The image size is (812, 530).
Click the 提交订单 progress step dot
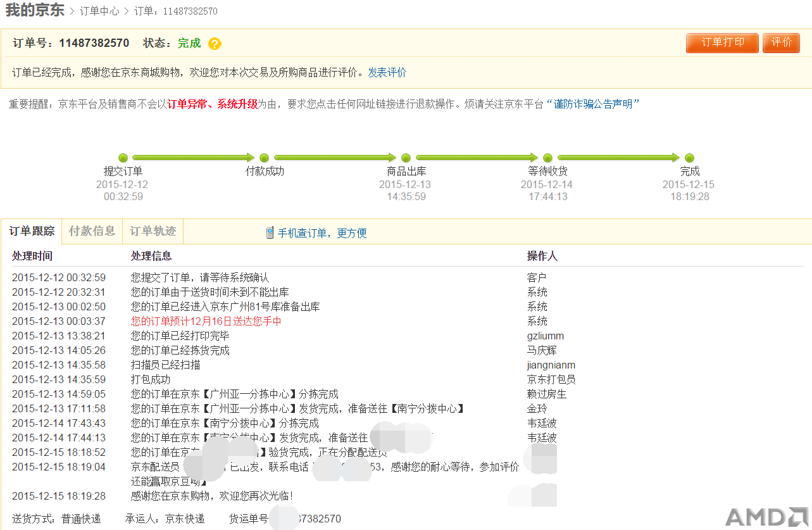tap(123, 158)
